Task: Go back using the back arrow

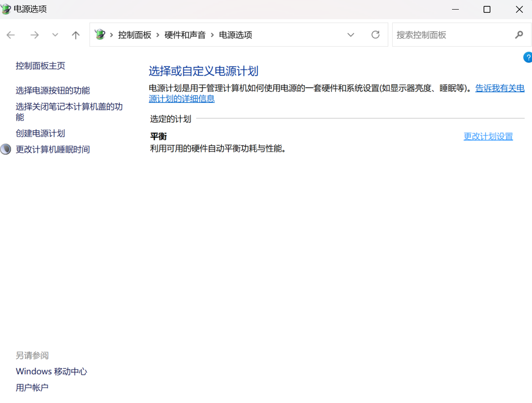Action: pos(11,35)
